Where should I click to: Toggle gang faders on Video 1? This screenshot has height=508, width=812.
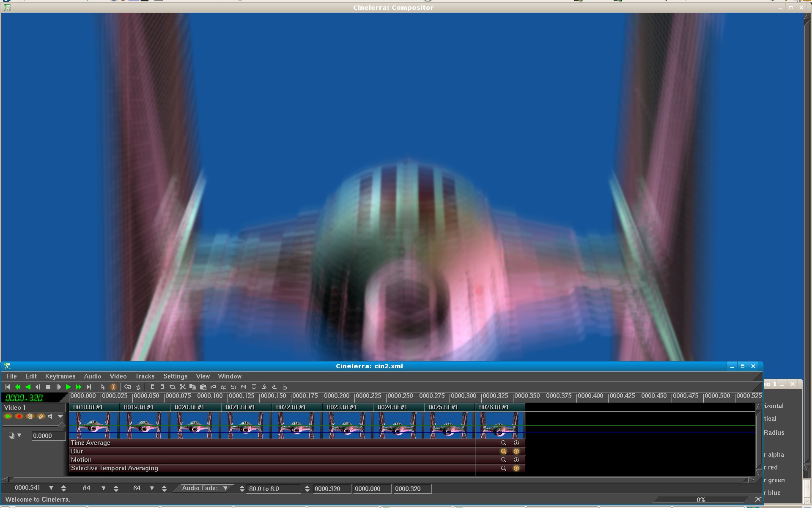click(x=30, y=417)
